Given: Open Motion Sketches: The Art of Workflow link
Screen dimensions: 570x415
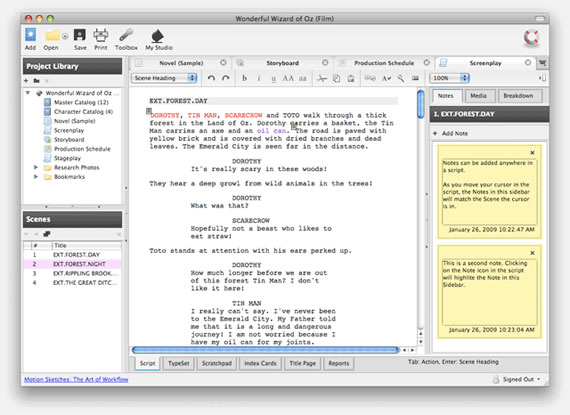Looking at the screenshot, I should pyautogui.click(x=76, y=379).
